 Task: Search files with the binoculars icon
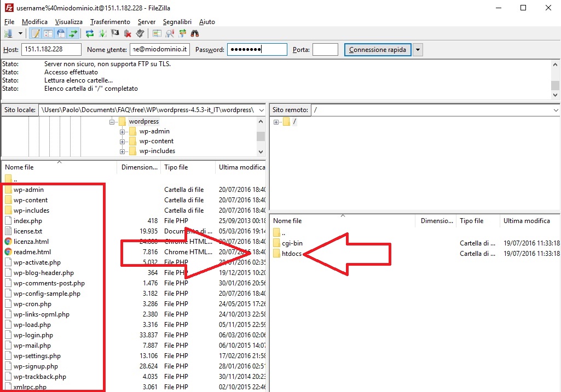pyautogui.click(x=195, y=33)
